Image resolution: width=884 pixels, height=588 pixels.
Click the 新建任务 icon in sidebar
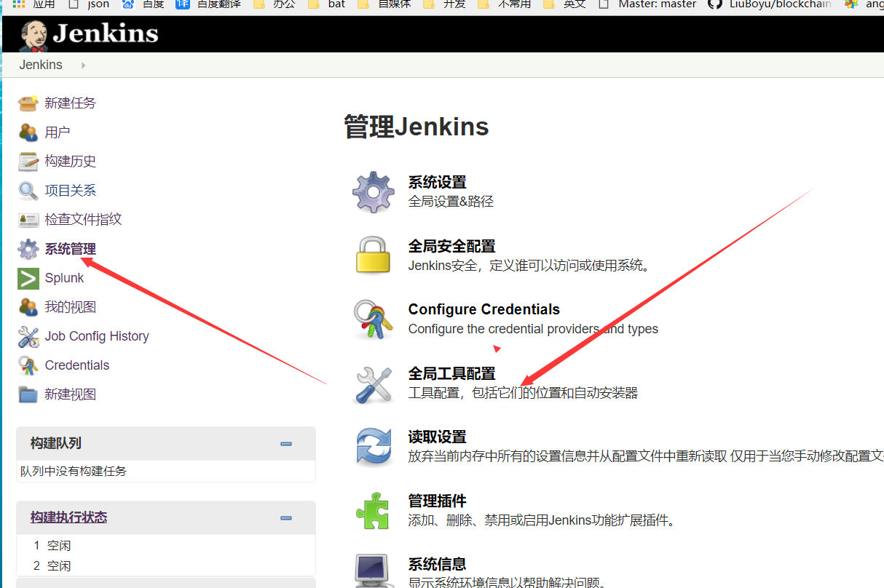[28, 103]
